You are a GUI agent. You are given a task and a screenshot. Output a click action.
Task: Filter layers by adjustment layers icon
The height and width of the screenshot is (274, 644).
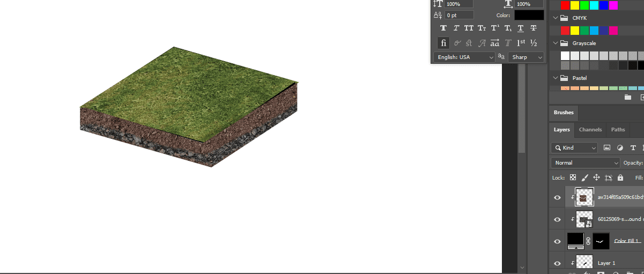pyautogui.click(x=620, y=147)
